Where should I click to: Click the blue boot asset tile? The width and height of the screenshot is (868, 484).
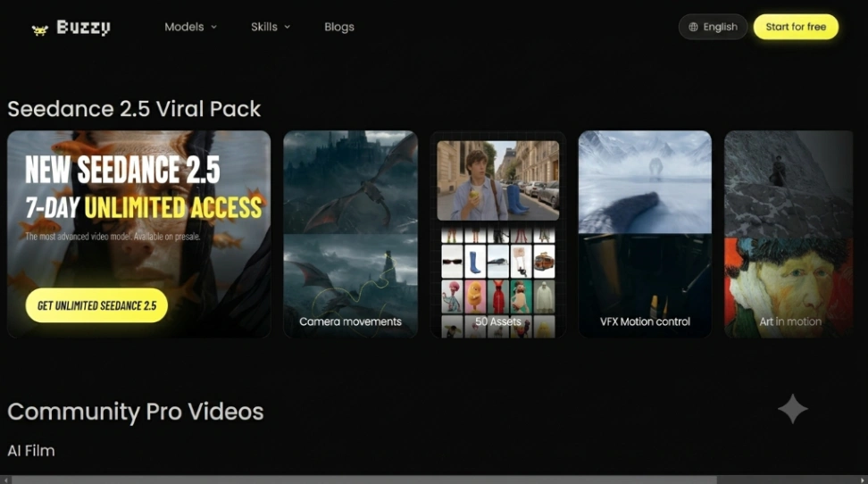[475, 261]
